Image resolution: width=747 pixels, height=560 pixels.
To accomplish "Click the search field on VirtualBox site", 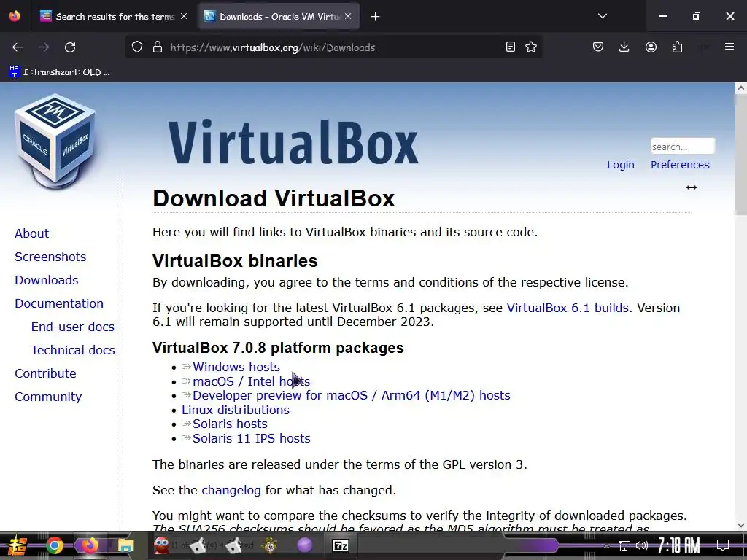I will (683, 146).
